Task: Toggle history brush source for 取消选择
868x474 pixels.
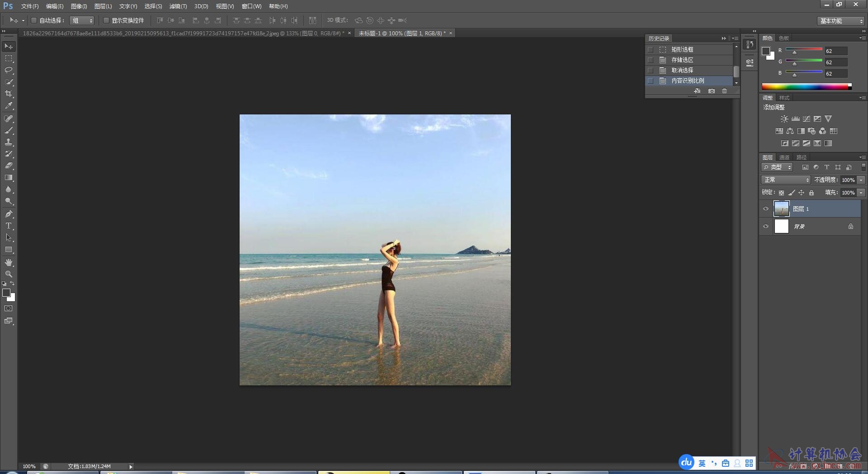Action: (x=651, y=70)
